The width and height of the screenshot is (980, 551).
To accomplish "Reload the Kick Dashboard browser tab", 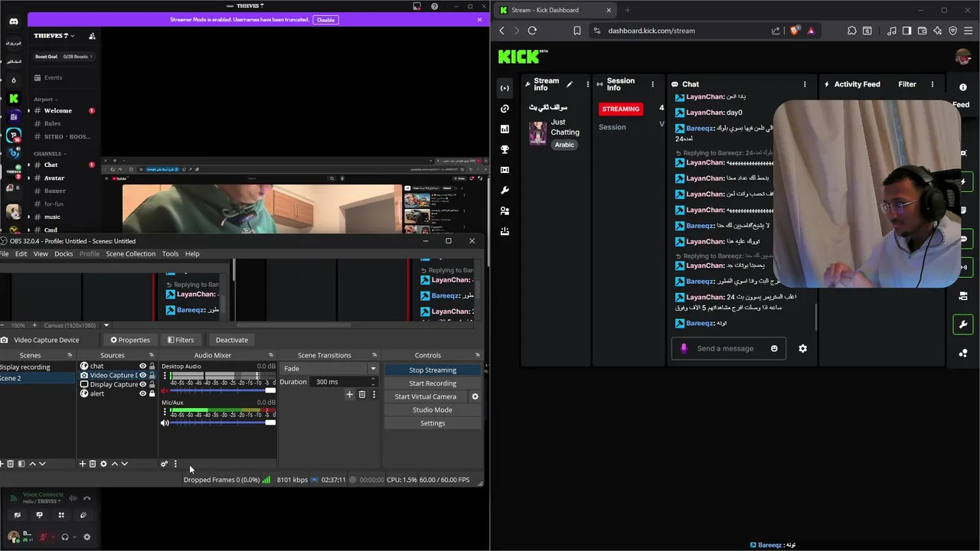I will point(532,31).
